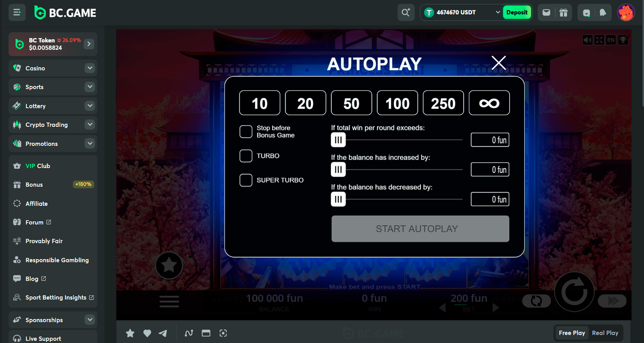644x343 pixels.
Task: Open the game trophy icon
Action: click(623, 40)
